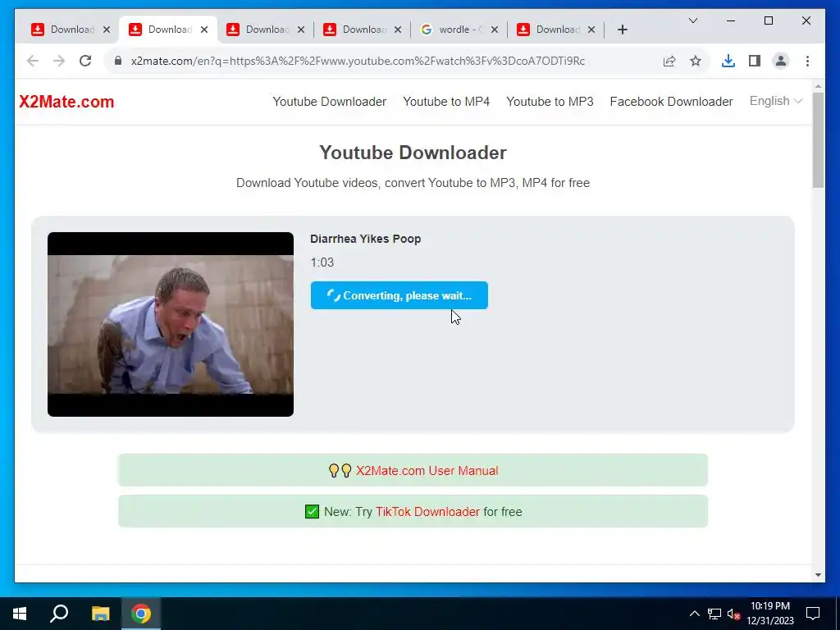Click the page scrollbar down arrow
Image resolution: width=840 pixels, height=630 pixels.
pyautogui.click(x=818, y=575)
